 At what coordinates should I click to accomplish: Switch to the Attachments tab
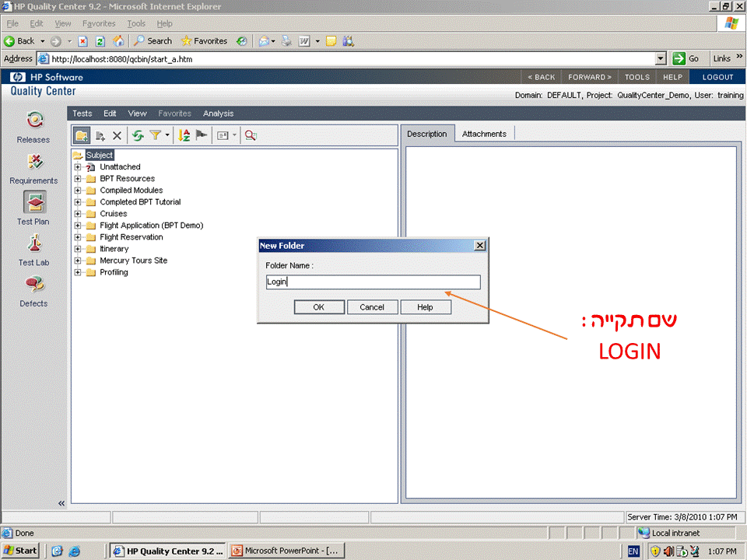click(x=484, y=134)
